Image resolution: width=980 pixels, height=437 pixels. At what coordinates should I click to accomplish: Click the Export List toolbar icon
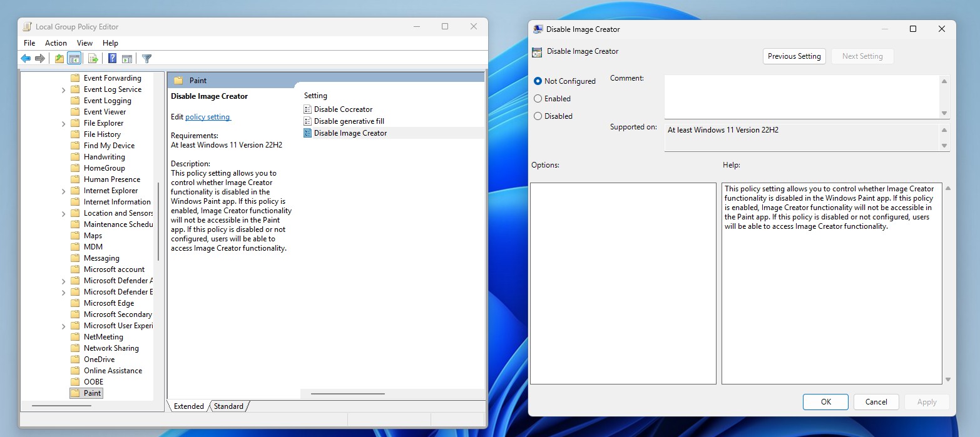point(93,58)
